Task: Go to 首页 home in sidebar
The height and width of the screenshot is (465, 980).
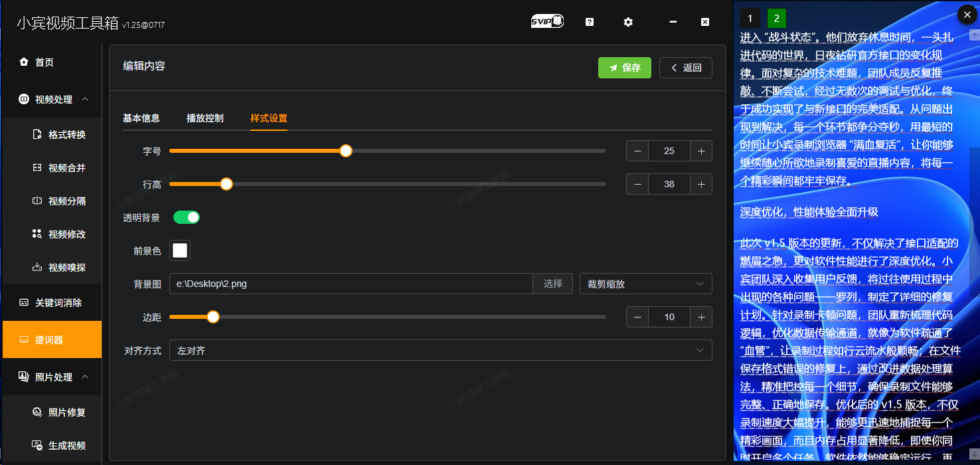Action: click(x=51, y=62)
